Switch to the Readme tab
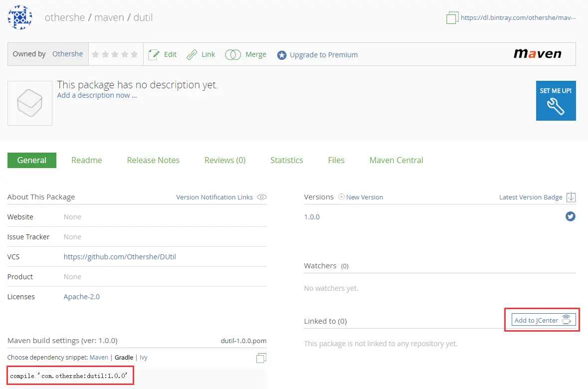588x389 pixels. [x=87, y=160]
